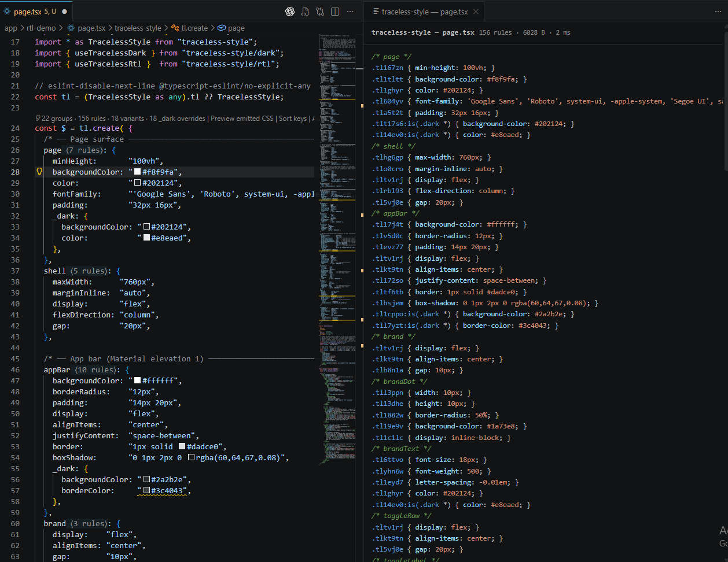Click '156 rules · 6028 B · 2 ms' header stats
Screen dimensions: 728x562
(x=524, y=33)
